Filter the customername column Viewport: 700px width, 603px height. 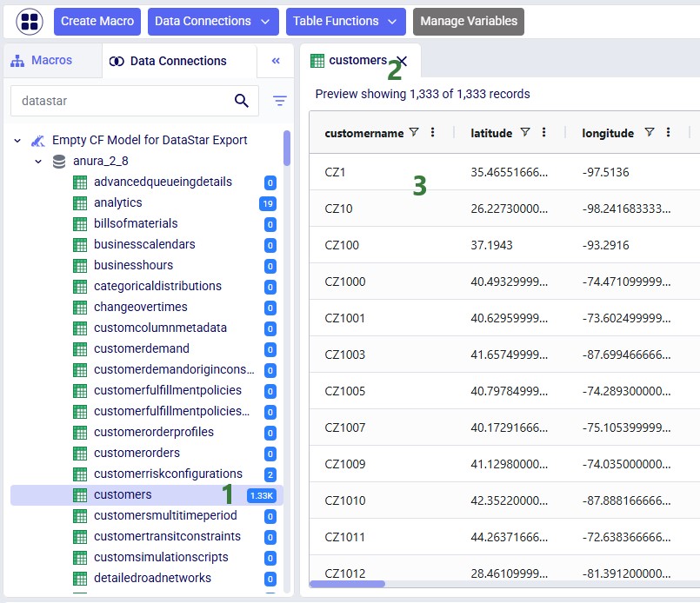tap(414, 132)
